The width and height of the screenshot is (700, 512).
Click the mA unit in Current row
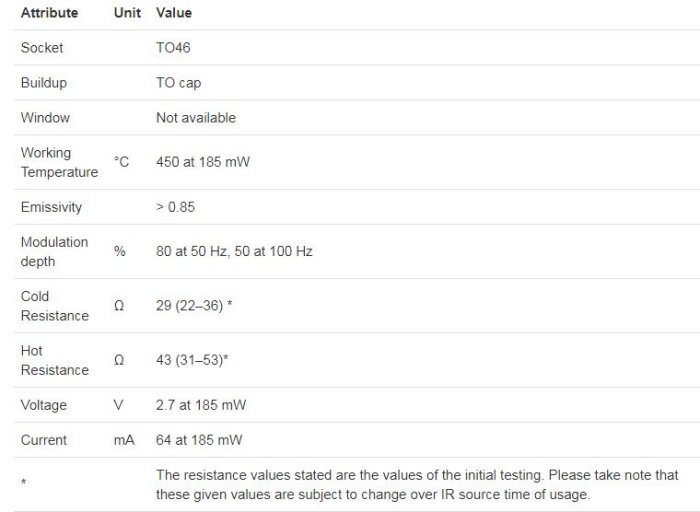[123, 440]
